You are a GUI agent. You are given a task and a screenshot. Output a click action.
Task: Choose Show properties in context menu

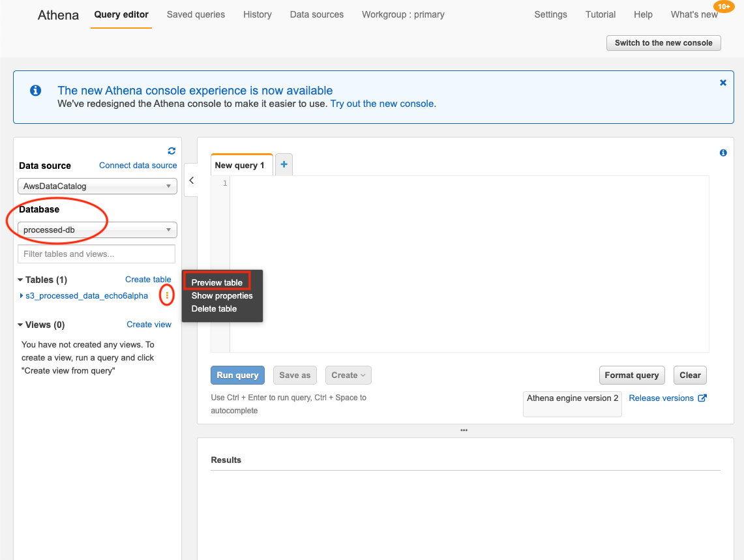222,296
